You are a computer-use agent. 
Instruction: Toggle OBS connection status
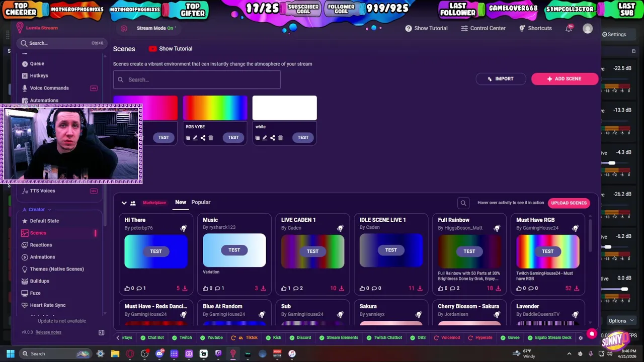418,338
